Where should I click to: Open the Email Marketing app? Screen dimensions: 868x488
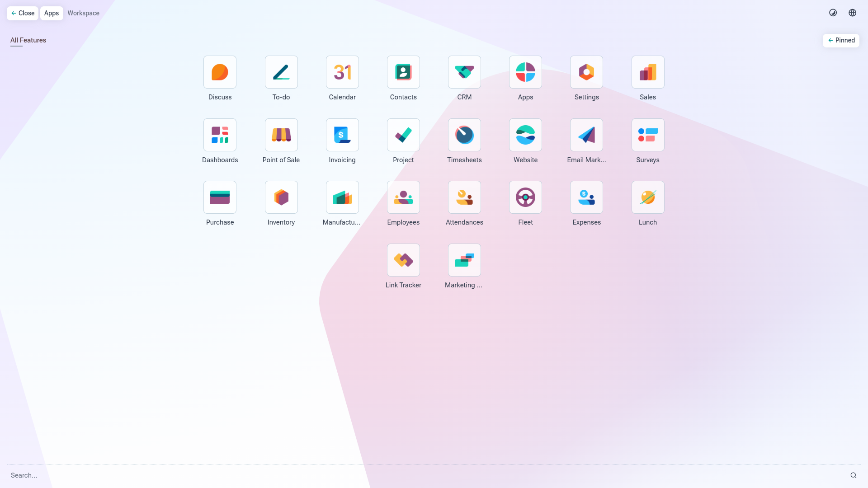point(586,135)
